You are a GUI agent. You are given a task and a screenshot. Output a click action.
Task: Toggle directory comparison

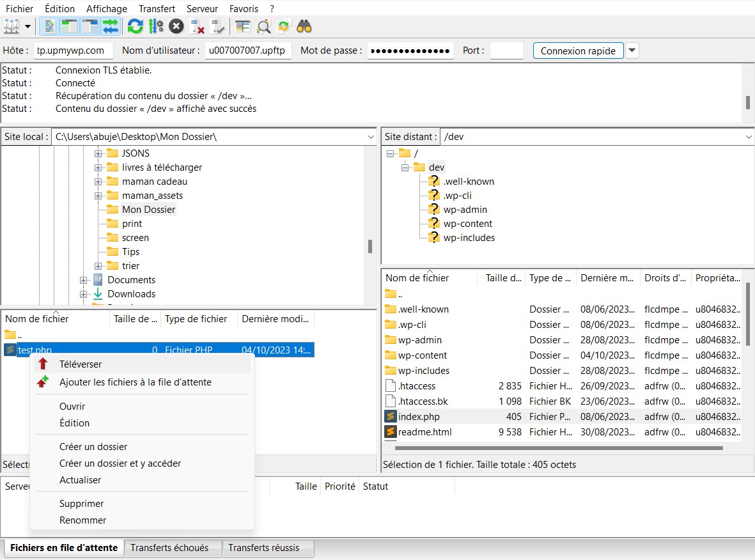click(x=263, y=26)
